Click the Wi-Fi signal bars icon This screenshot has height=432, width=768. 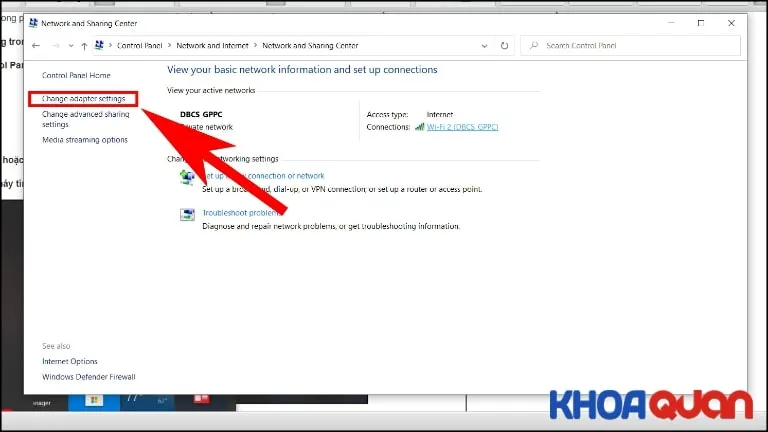[x=420, y=127]
